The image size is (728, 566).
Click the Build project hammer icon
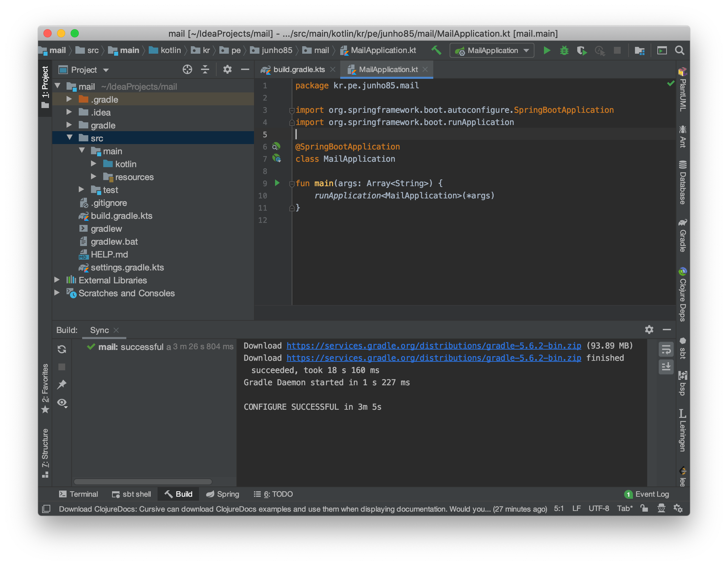pos(436,51)
